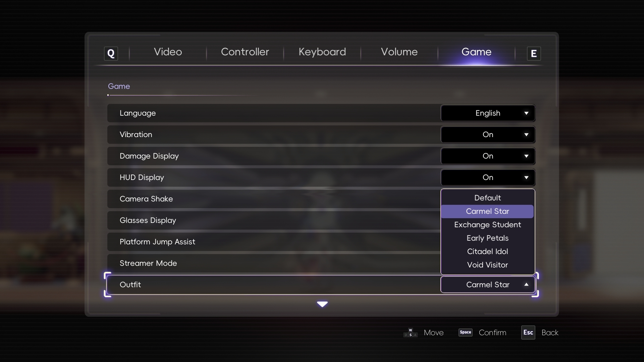The image size is (644, 362).
Task: Click the Esc key icon
Action: point(528,333)
